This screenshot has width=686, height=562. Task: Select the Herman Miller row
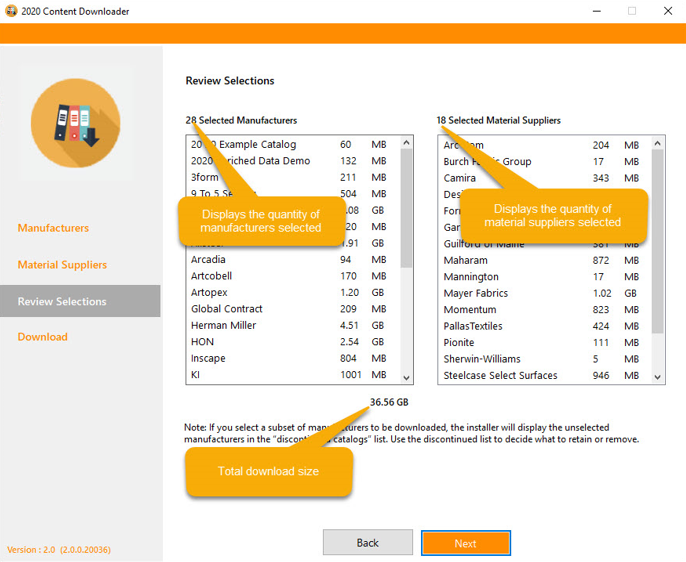pos(294,325)
